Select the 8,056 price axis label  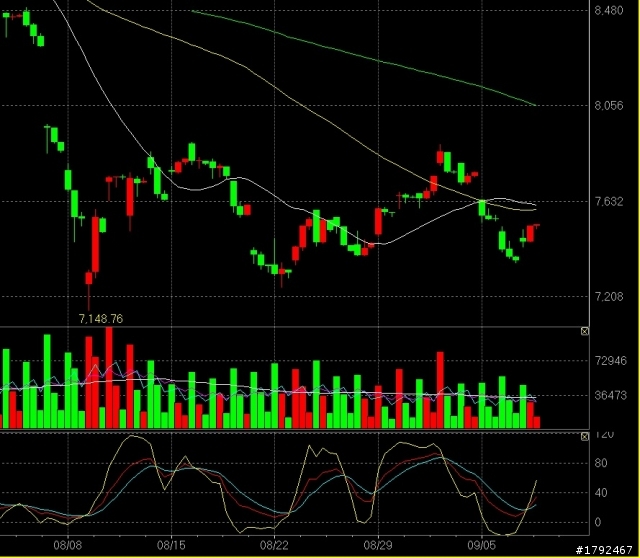(x=609, y=106)
